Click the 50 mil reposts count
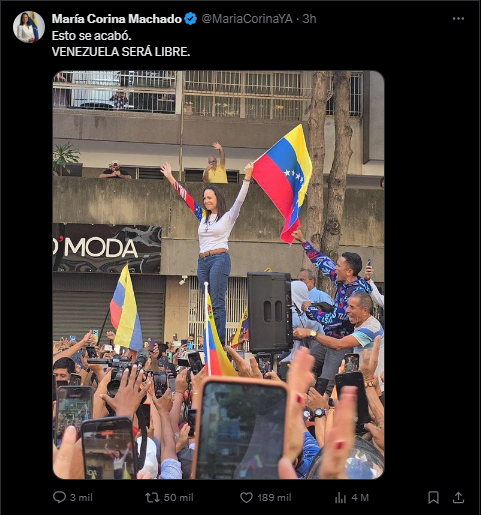 [x=178, y=498]
